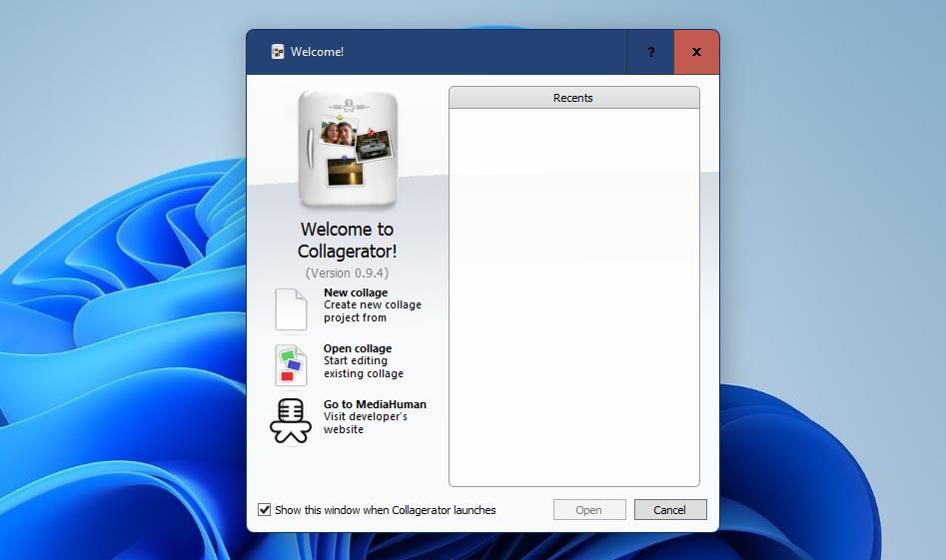This screenshot has width=946, height=560.
Task: Cancel the Welcome dialog
Action: (670, 510)
